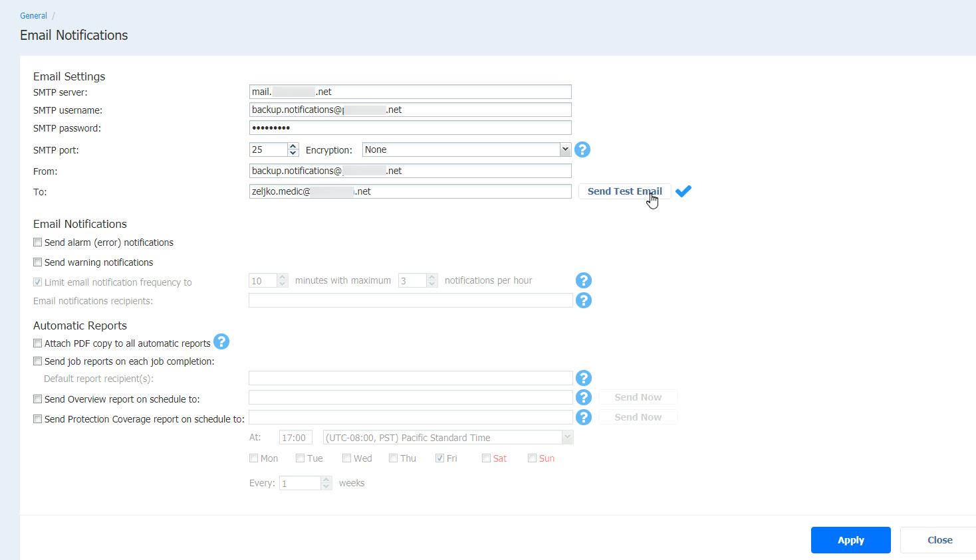Increase the frequency minutes value
This screenshot has height=560, width=976.
[283, 277]
